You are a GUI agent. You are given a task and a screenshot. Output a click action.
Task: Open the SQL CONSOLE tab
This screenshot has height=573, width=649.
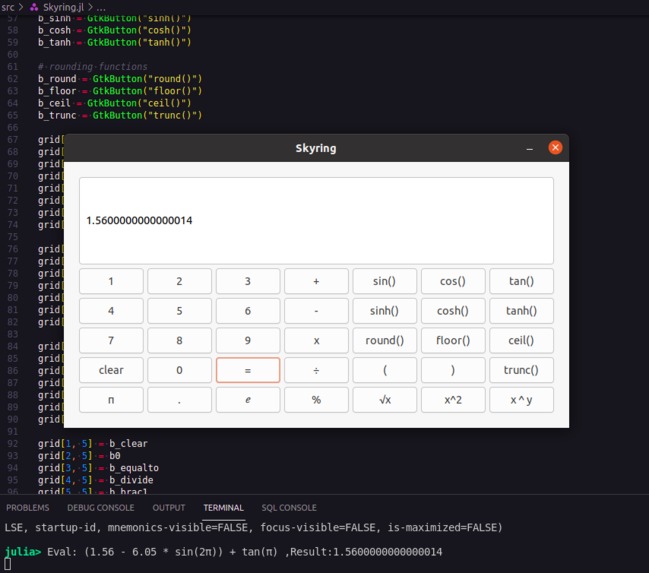(289, 508)
